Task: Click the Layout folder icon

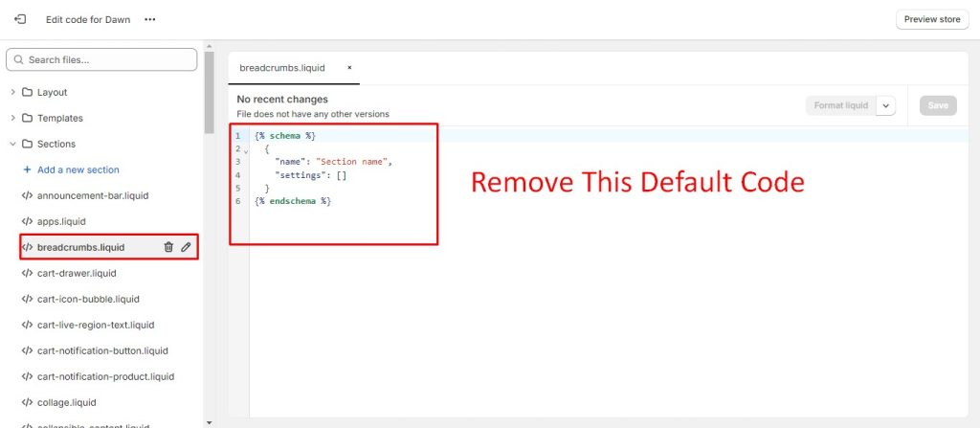Action: 27,93
